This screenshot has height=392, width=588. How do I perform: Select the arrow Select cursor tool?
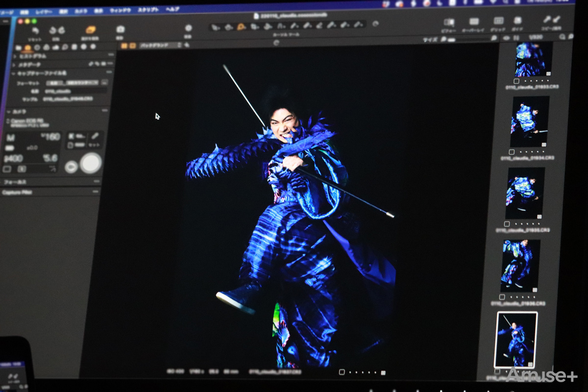coord(216,27)
